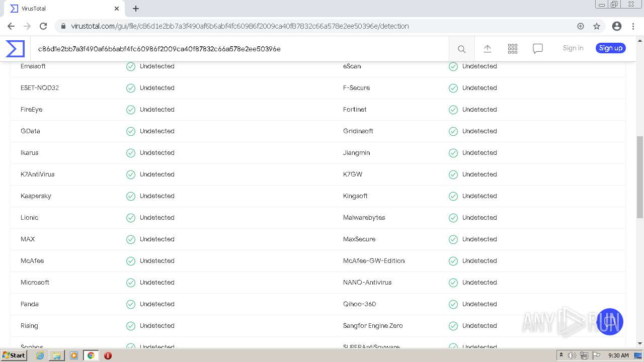Open the apps grid icon

click(x=513, y=49)
